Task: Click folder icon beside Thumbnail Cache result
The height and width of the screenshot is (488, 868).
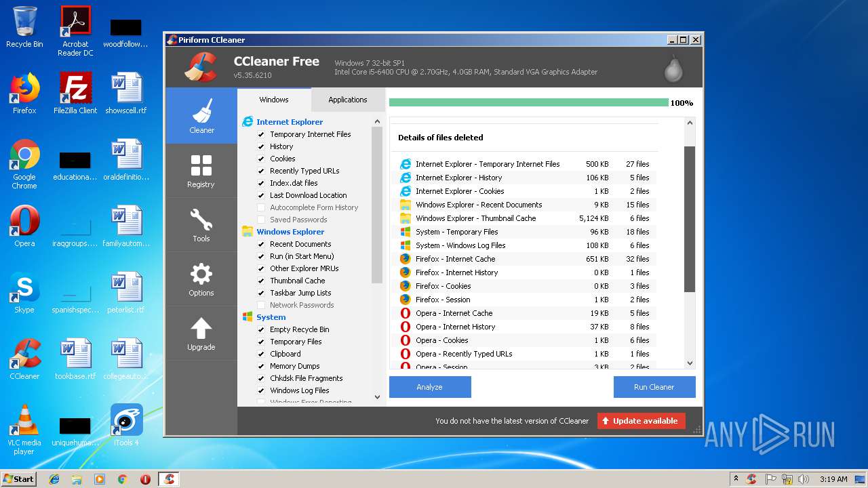Action: click(406, 218)
